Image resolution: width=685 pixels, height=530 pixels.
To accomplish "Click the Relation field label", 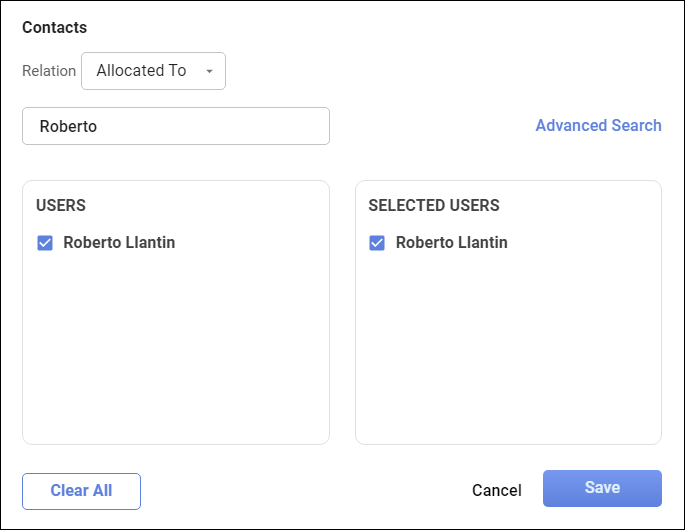I will point(49,71).
